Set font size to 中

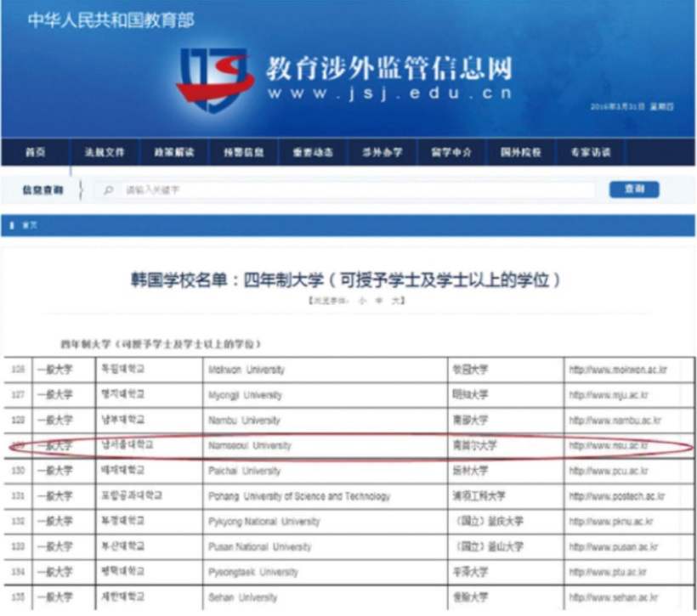(x=379, y=301)
